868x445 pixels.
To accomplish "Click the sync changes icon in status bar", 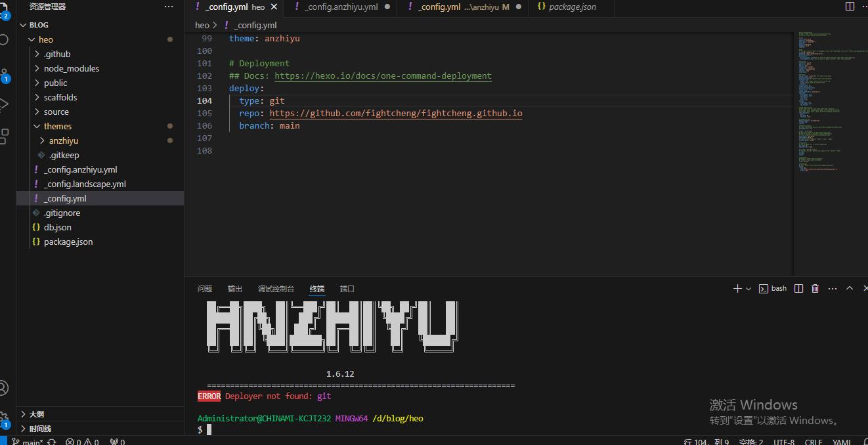I will 52,442.
